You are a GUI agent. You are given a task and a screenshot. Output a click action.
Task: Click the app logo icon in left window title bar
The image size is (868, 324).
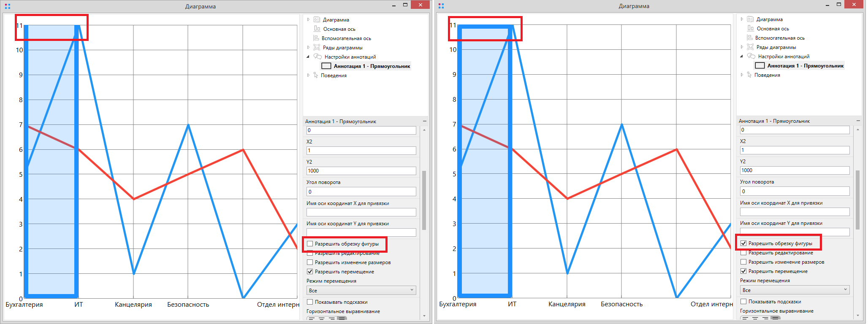pyautogui.click(x=7, y=6)
